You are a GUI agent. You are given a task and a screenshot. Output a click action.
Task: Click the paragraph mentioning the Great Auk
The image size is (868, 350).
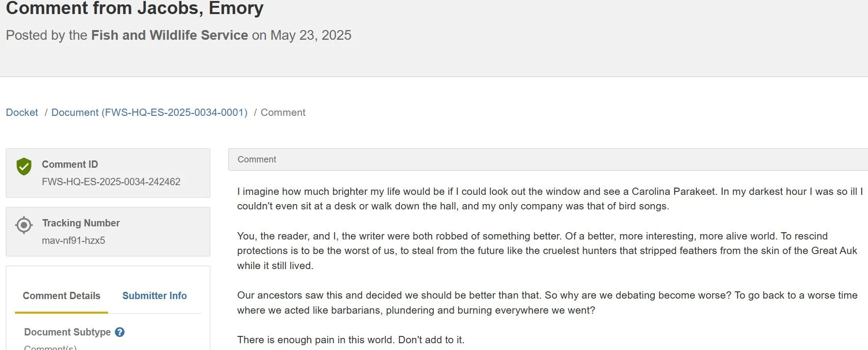tap(547, 251)
